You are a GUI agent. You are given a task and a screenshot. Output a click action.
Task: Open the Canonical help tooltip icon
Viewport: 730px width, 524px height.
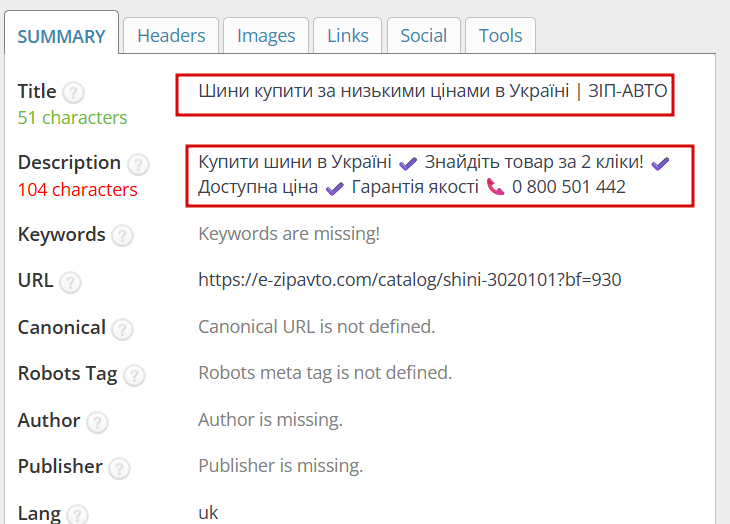coord(122,329)
